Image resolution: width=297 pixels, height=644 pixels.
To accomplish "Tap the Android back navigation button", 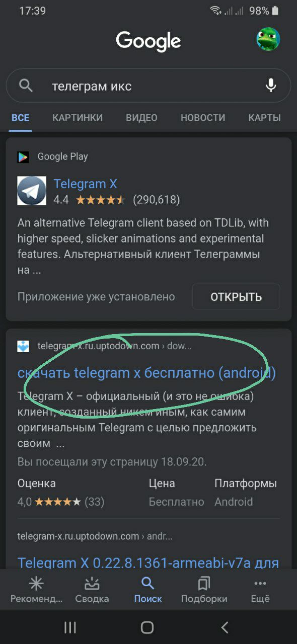I will pyautogui.click(x=225, y=627).
